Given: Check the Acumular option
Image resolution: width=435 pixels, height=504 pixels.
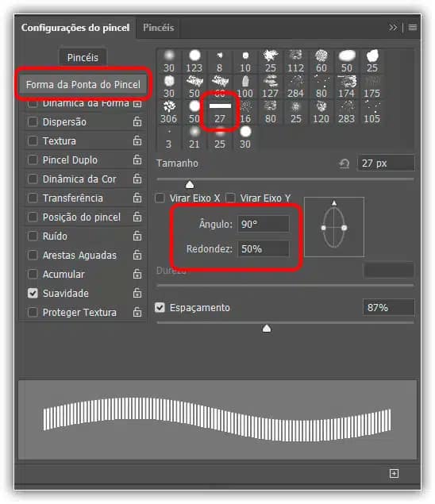Looking at the screenshot, I should click(33, 274).
